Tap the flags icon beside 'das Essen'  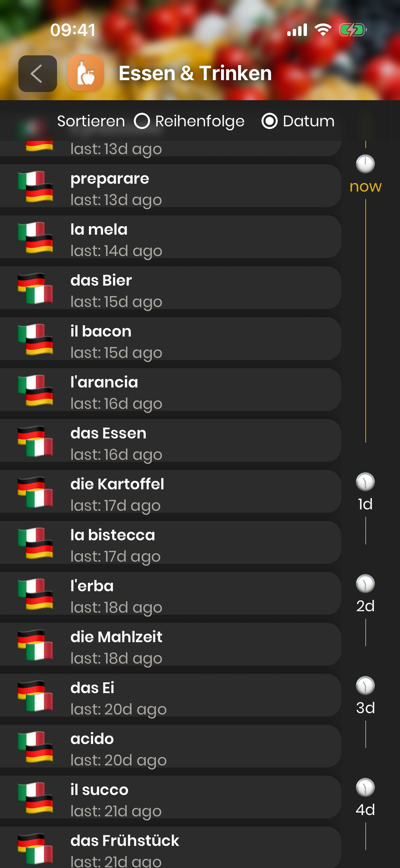[36, 441]
